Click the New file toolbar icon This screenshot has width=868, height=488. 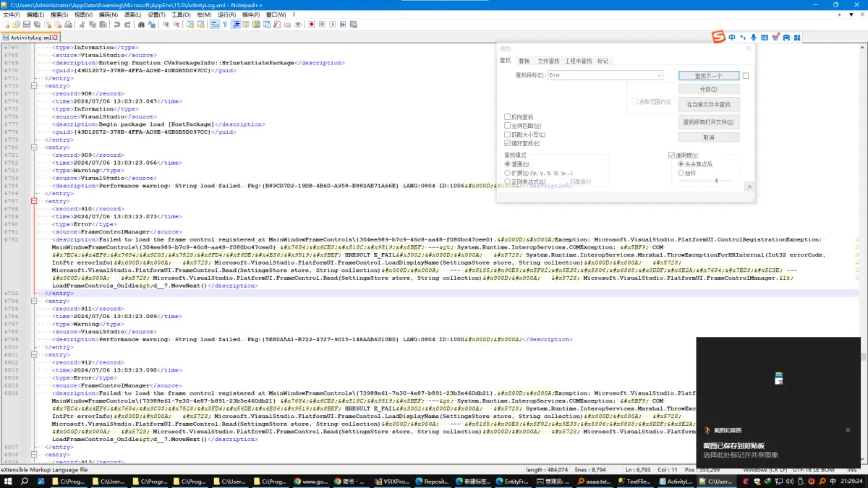7,25
